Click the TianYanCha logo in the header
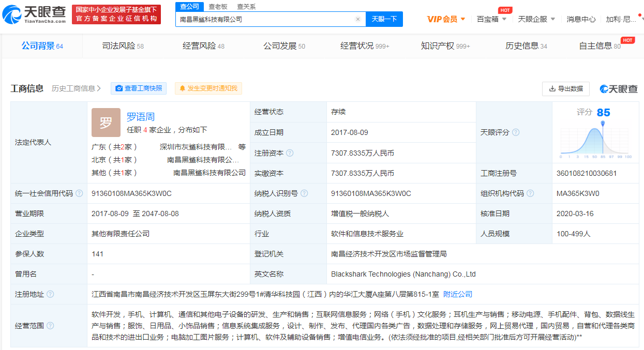Image resolution: width=644 pixels, height=350 pixels. coord(35,14)
